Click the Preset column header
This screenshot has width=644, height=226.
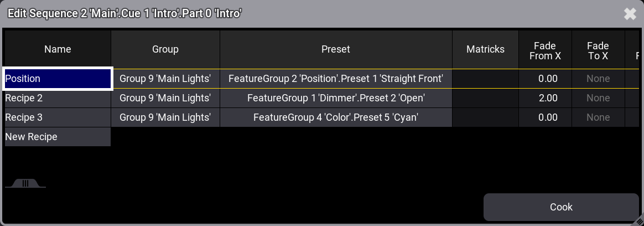[x=336, y=49]
